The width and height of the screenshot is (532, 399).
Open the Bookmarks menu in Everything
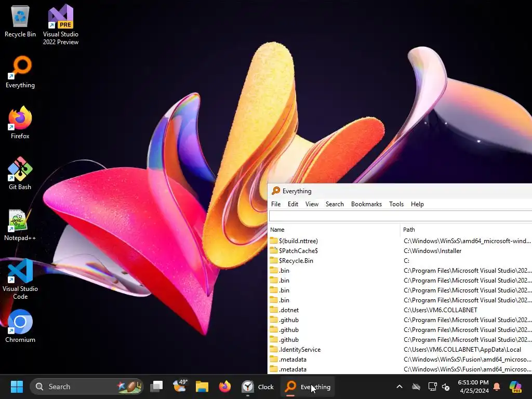coord(366,204)
